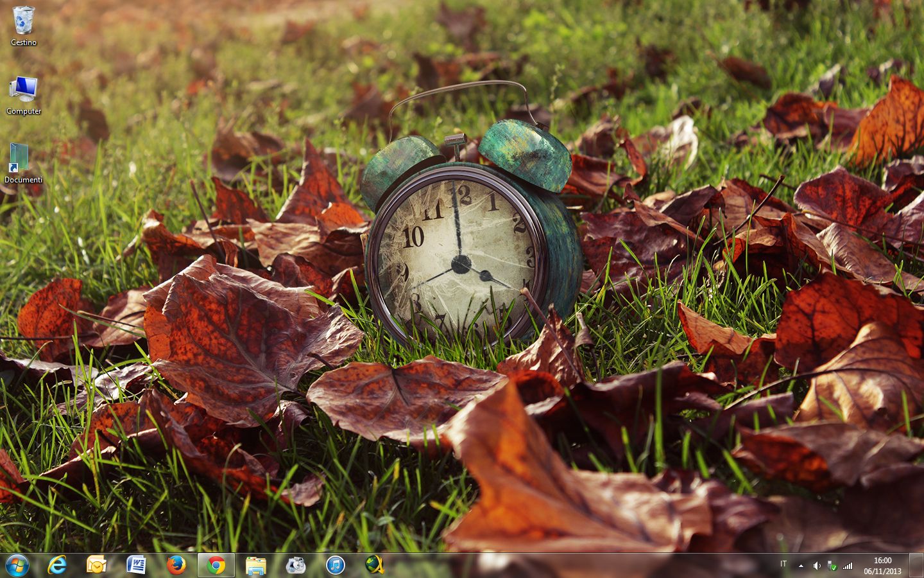Open Microsoft Word from the taskbar
924x578 pixels.
click(137, 565)
